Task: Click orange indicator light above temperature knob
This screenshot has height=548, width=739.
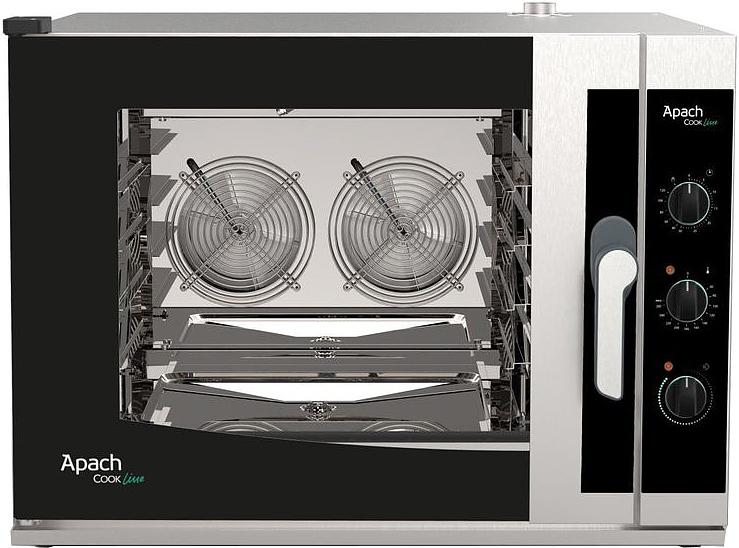Action: pyautogui.click(x=669, y=270)
